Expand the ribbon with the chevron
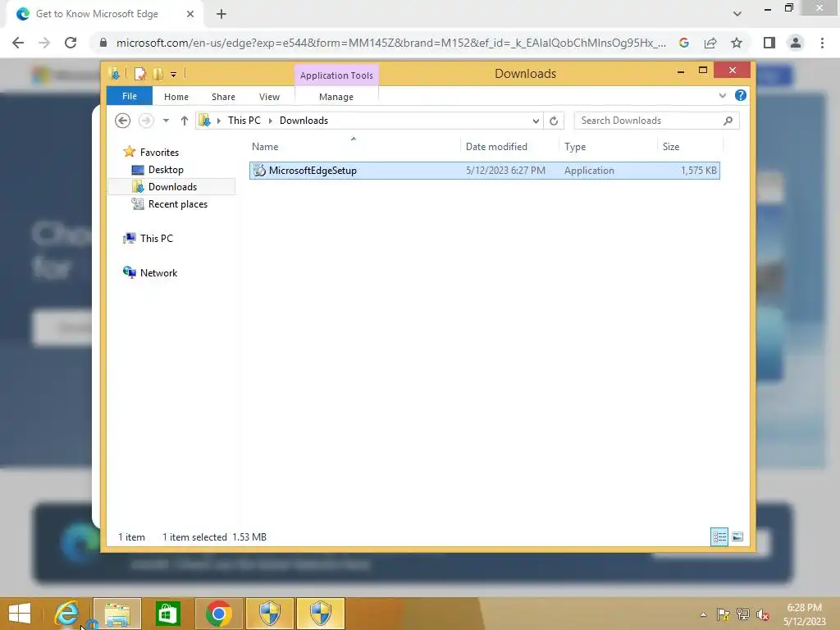This screenshot has width=840, height=630. coord(722,95)
